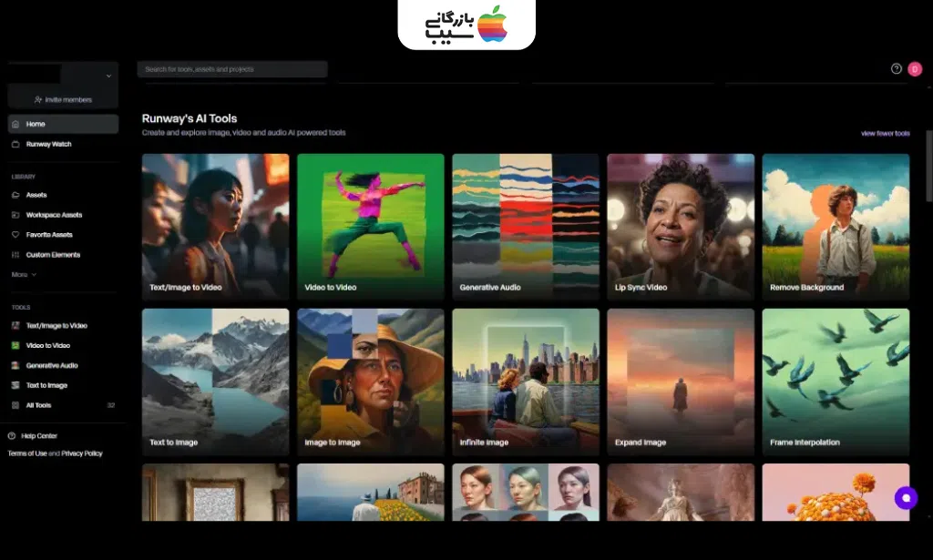Open Privacy Policy link
933x560 pixels.
[82, 453]
